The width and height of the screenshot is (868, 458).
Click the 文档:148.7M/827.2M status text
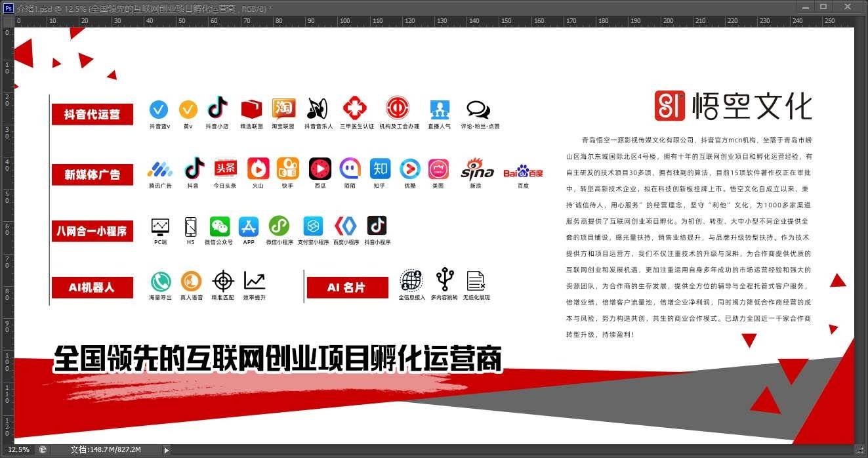(x=106, y=449)
